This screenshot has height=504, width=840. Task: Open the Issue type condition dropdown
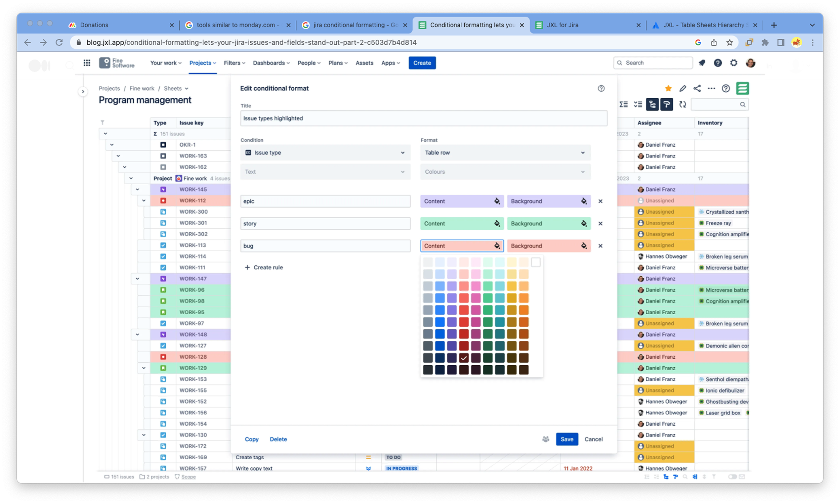point(325,152)
